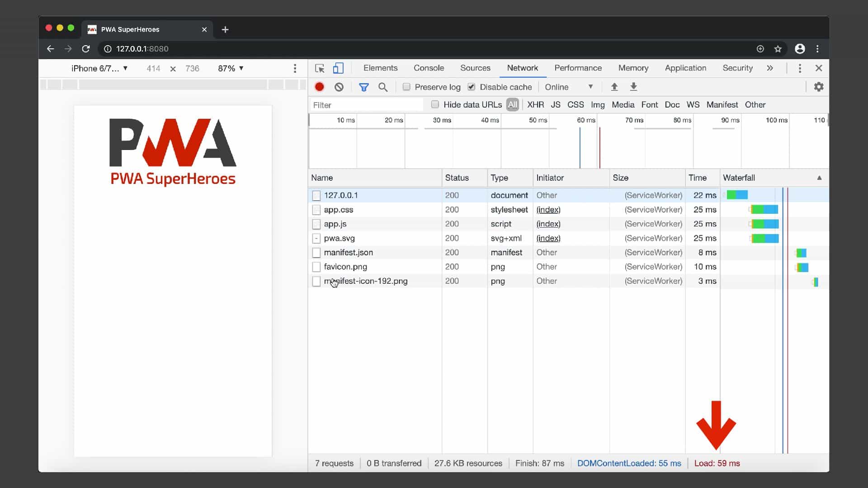Check Hide data URLs option
868x488 pixels.
pos(435,104)
